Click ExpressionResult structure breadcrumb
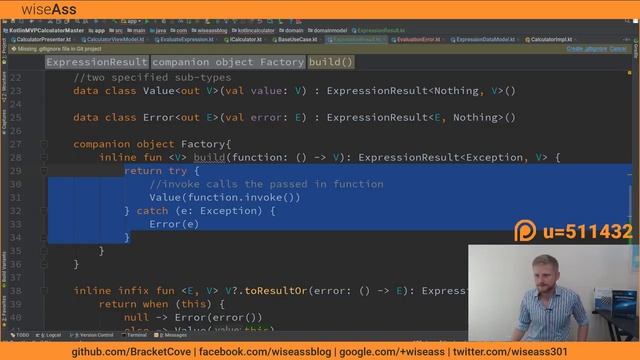 (x=97, y=62)
